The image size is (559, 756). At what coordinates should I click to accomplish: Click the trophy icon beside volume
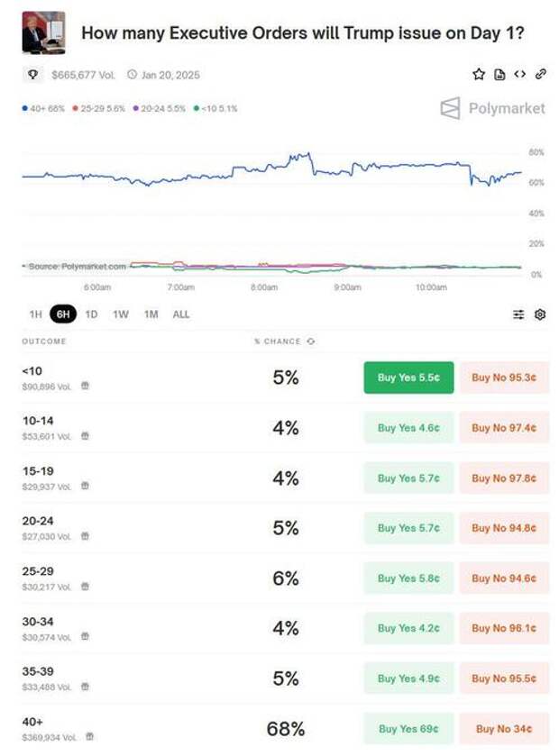click(32, 75)
